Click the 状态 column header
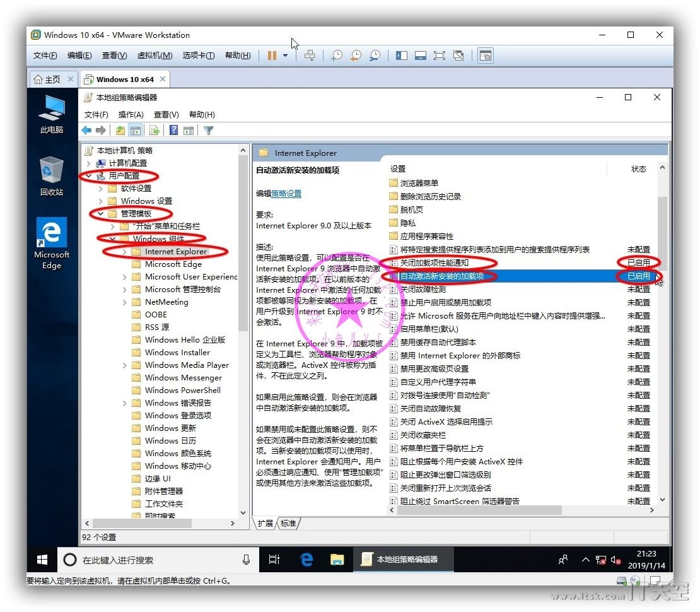700x612 pixels. pyautogui.click(x=638, y=168)
